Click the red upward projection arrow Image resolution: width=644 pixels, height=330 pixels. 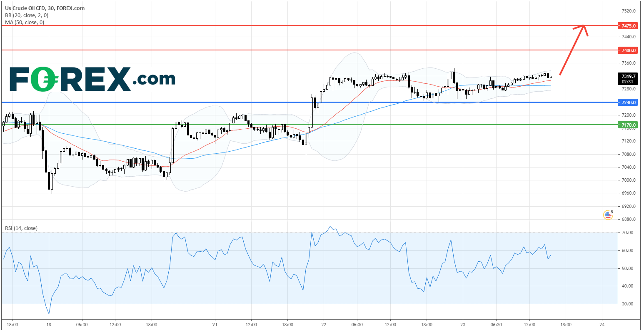point(573,49)
